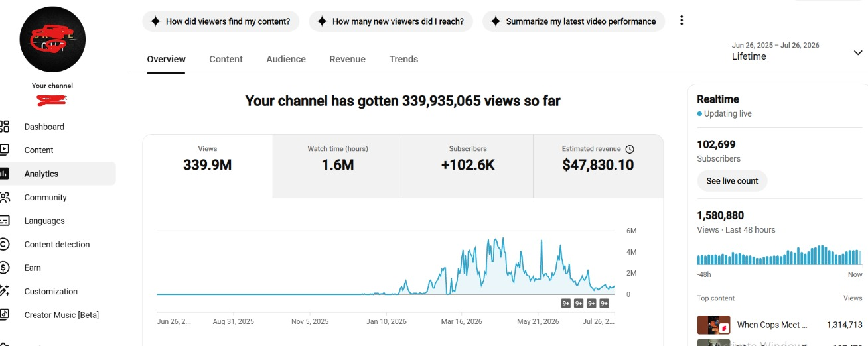Click the 1,314,713 views value
Screen dimensions: 868x346
pos(845,325)
